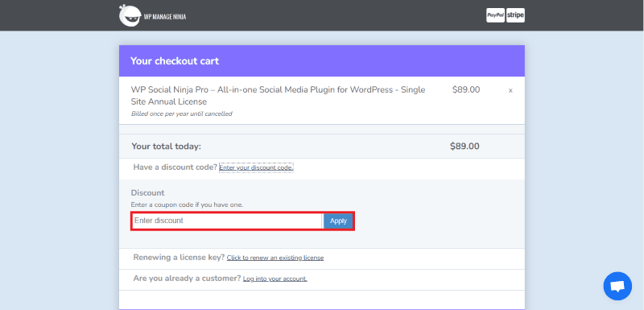Click the PayPal payment badge
Screen dimensions: 644x310
tap(495, 15)
